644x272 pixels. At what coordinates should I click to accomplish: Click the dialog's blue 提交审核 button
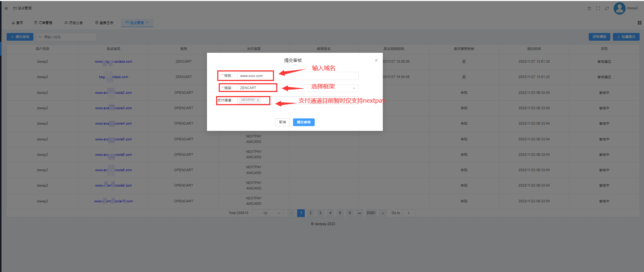[304, 122]
